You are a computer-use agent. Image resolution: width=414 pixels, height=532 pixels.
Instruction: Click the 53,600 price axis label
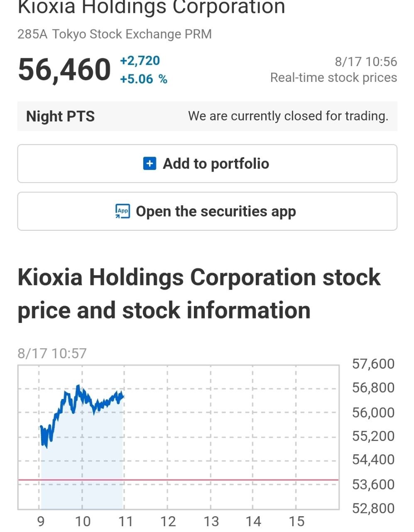coord(373,484)
